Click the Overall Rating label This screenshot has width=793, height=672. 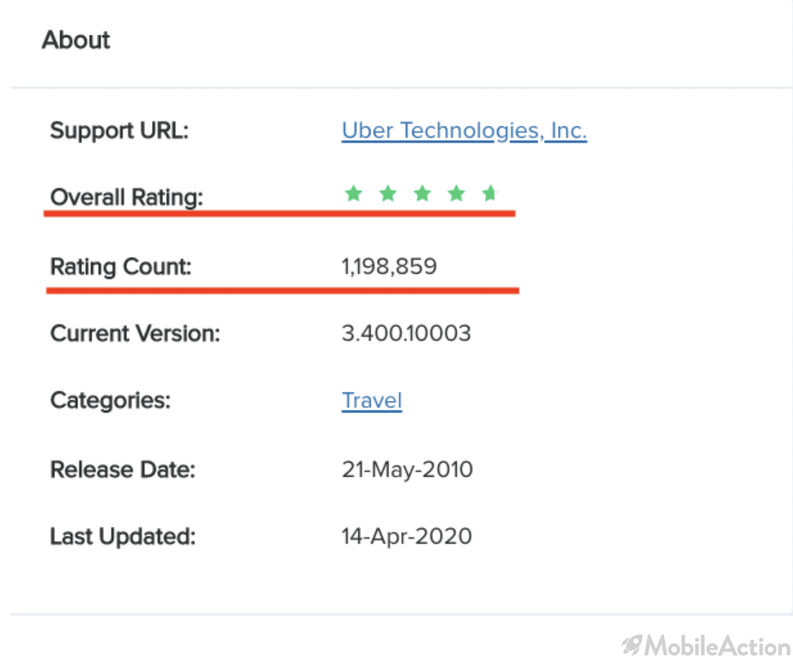(x=126, y=197)
